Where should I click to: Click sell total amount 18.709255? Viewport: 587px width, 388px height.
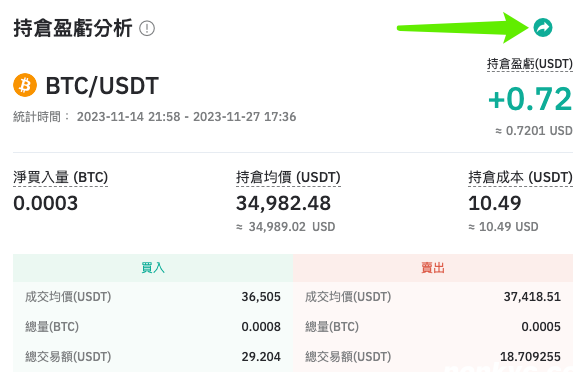tap(530, 357)
